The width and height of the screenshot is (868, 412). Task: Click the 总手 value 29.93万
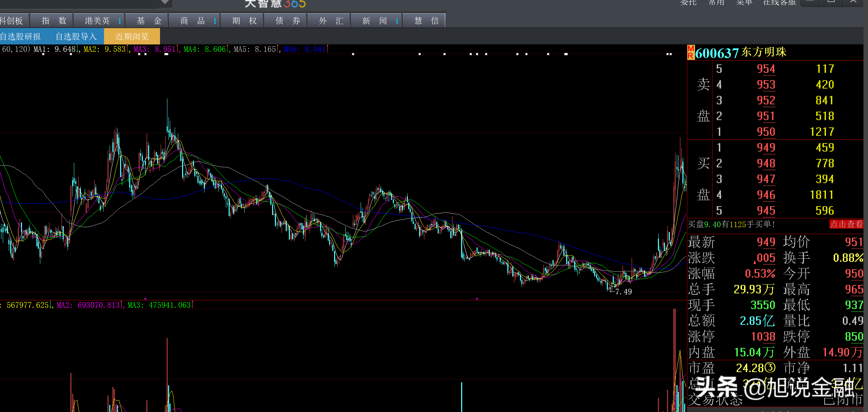pyautogui.click(x=754, y=289)
